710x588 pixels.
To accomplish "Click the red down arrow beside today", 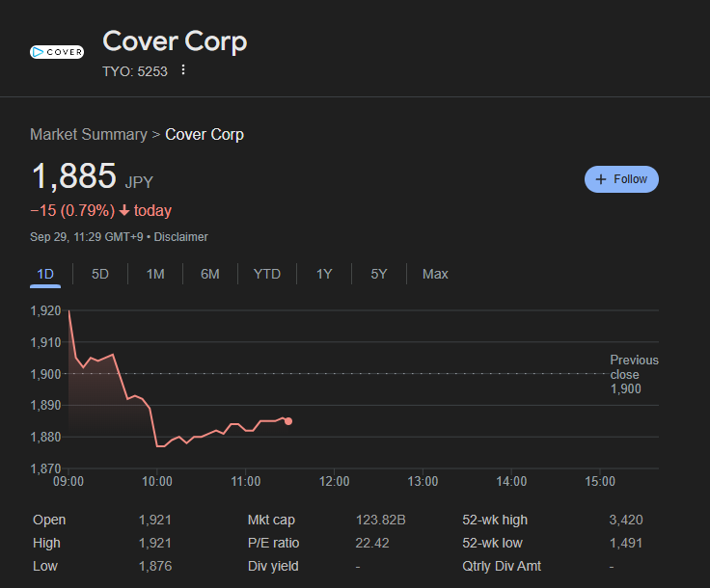I will coord(124,211).
